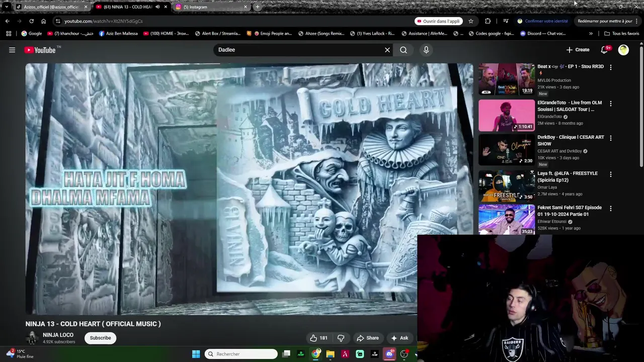
Task: Click Ouvrir dans l'appli button
Action: coord(438,21)
